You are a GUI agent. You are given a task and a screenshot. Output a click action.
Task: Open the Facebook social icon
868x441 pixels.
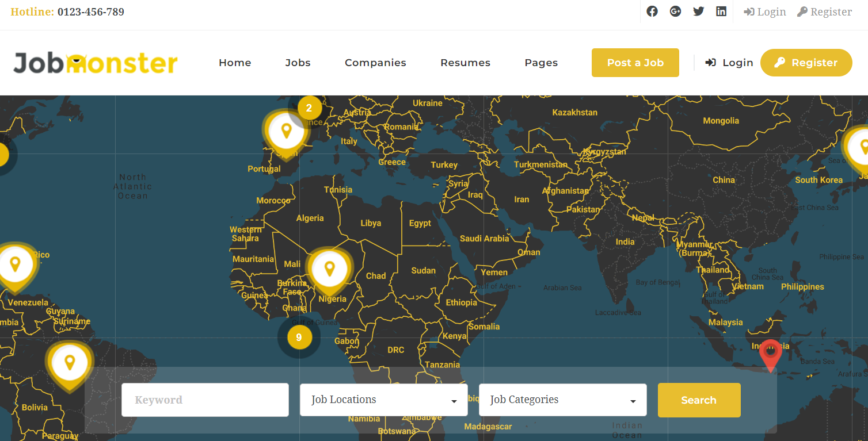tap(652, 11)
